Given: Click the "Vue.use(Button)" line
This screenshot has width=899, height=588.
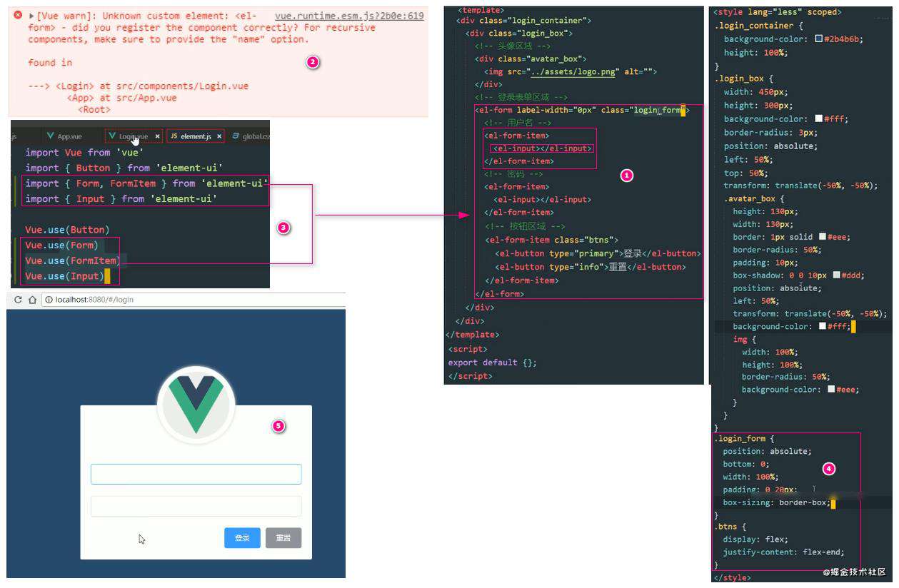Looking at the screenshot, I should click(x=67, y=230).
